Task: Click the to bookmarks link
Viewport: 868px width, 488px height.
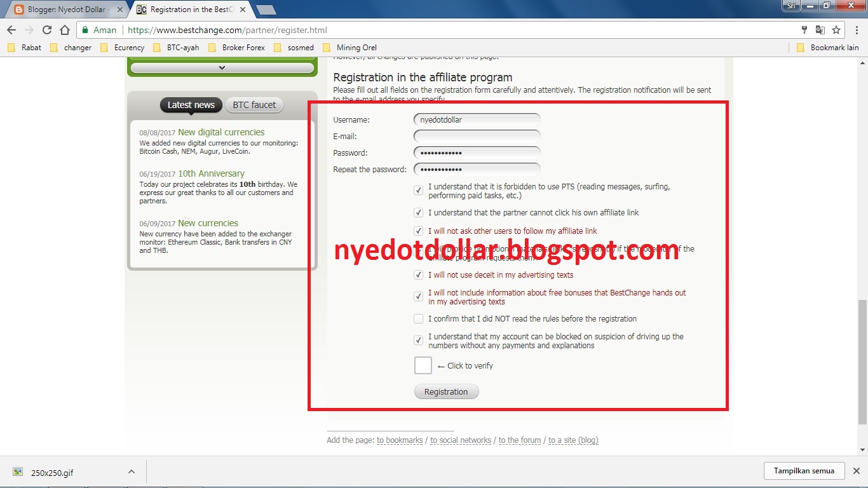Action: point(400,440)
